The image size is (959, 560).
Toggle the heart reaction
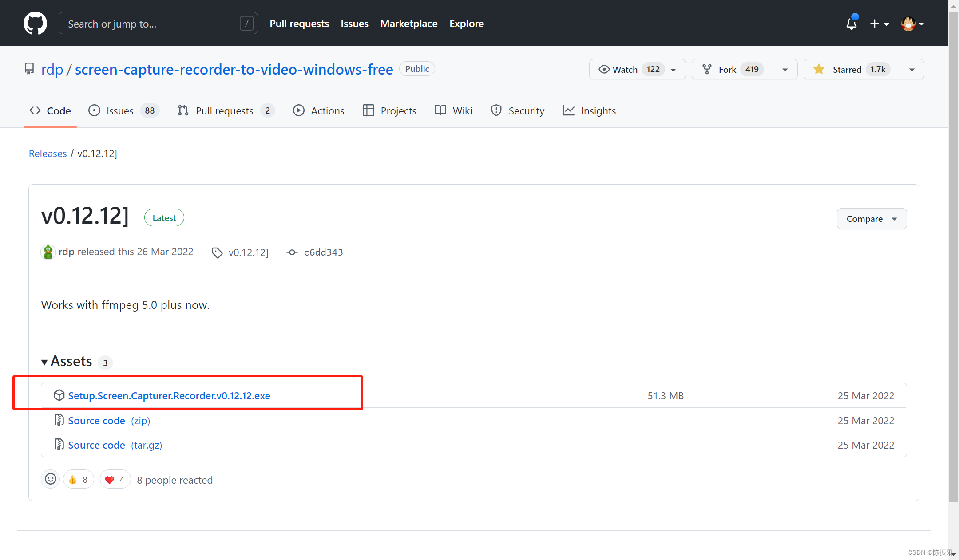[x=115, y=479]
